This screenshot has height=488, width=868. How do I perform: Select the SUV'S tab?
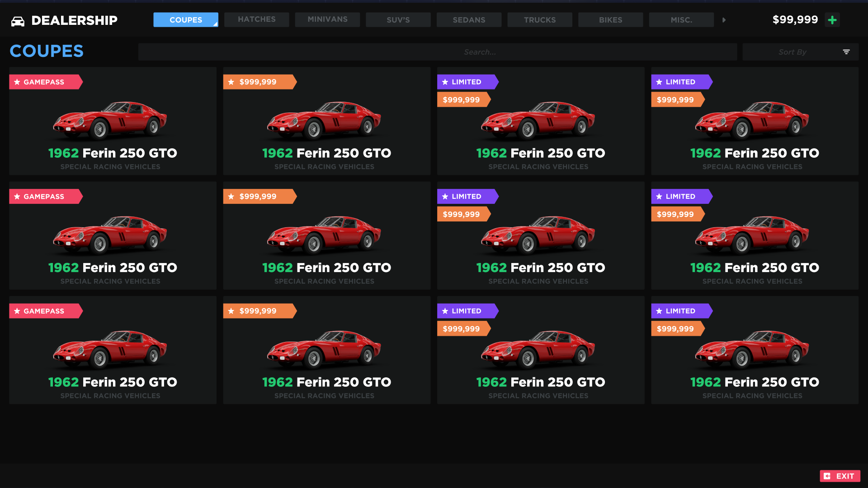[x=398, y=20]
